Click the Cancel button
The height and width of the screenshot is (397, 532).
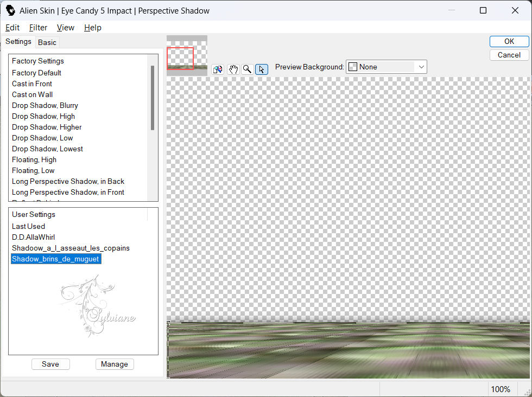tap(509, 55)
